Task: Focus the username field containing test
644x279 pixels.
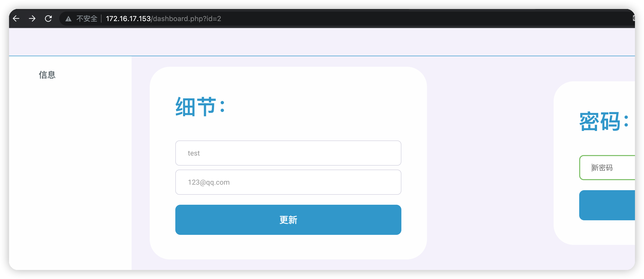Action: coord(288,153)
